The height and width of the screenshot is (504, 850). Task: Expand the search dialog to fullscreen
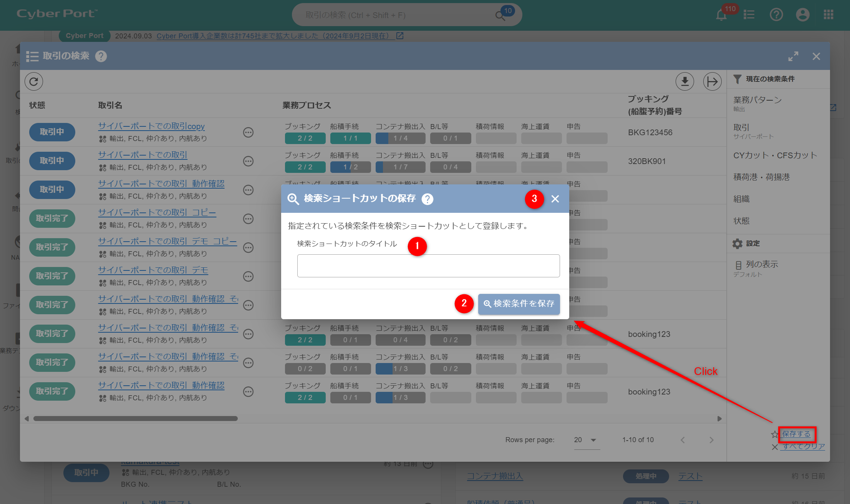[793, 56]
